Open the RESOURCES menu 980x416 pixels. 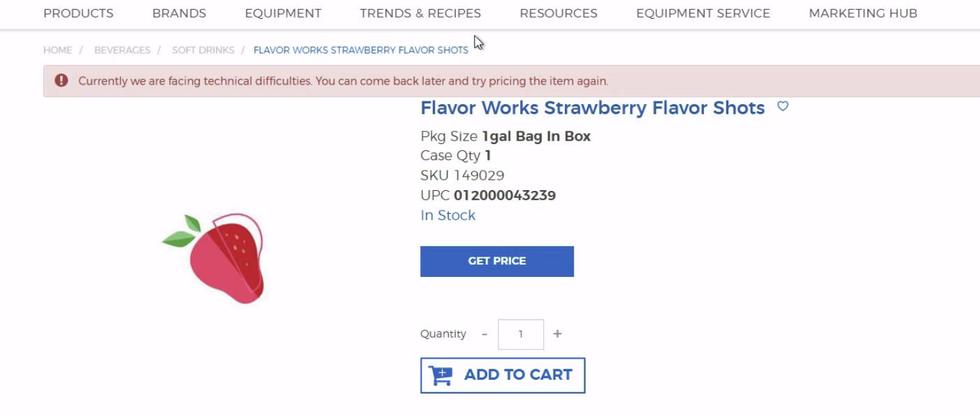tap(559, 13)
